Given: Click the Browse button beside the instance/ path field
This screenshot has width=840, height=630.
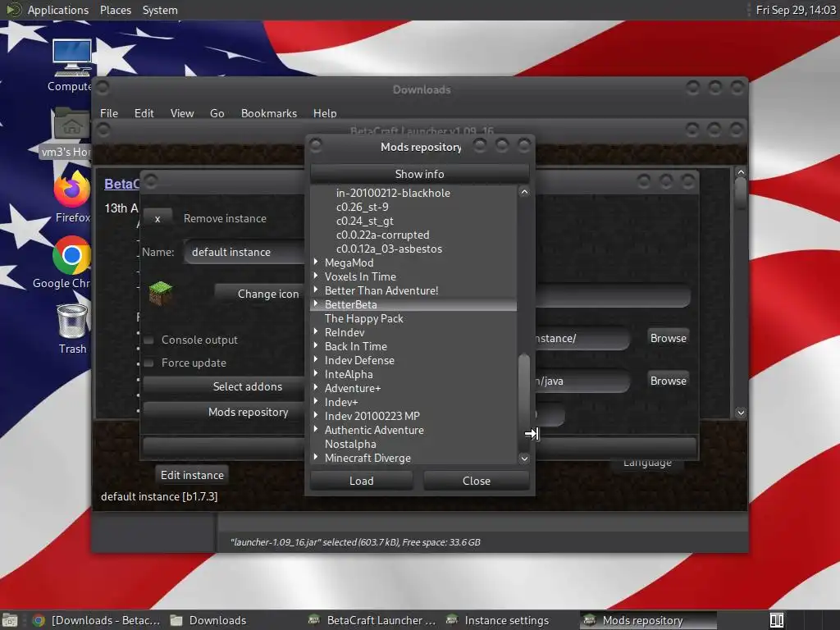Looking at the screenshot, I should (668, 338).
